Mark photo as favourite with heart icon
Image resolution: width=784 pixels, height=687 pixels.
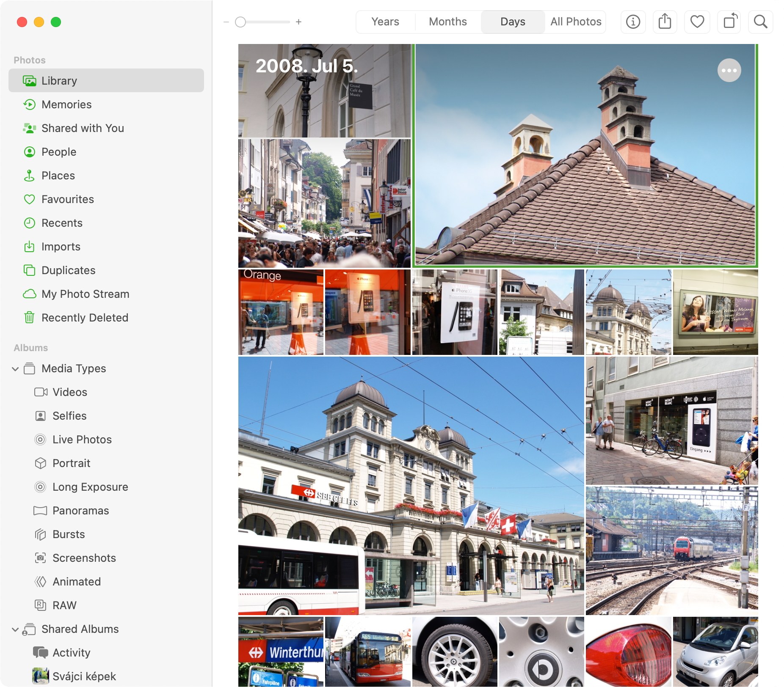click(x=697, y=22)
